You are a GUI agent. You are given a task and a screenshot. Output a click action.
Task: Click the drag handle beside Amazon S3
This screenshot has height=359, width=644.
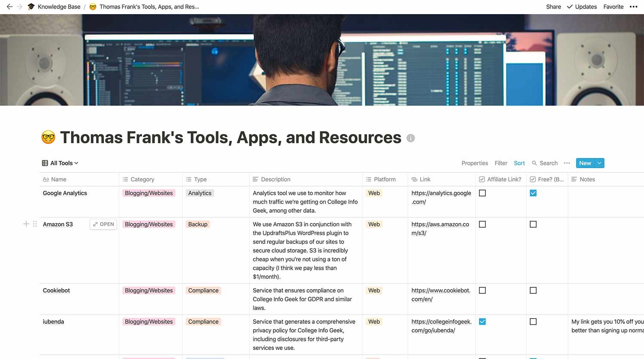35,224
